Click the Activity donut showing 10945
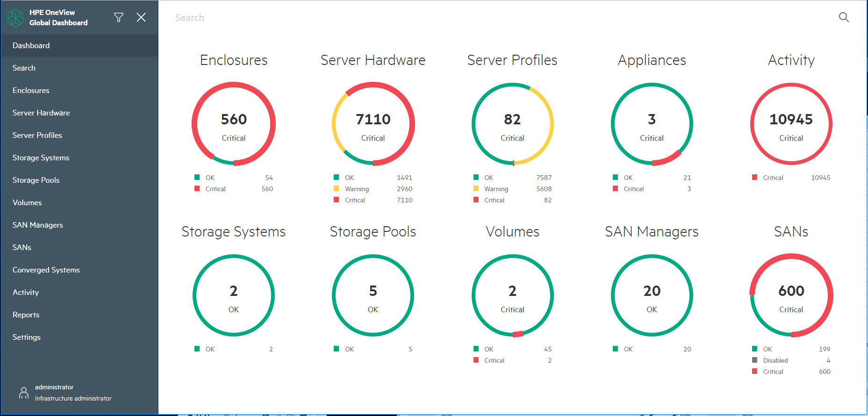The image size is (868, 416). pyautogui.click(x=791, y=124)
